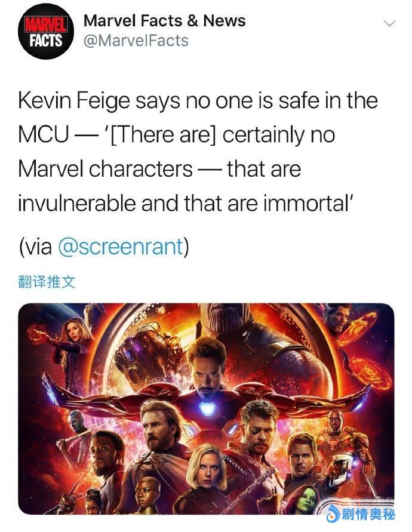Open the Marvel Facts & News profile name
This screenshot has width=412, height=532.
[x=164, y=21]
